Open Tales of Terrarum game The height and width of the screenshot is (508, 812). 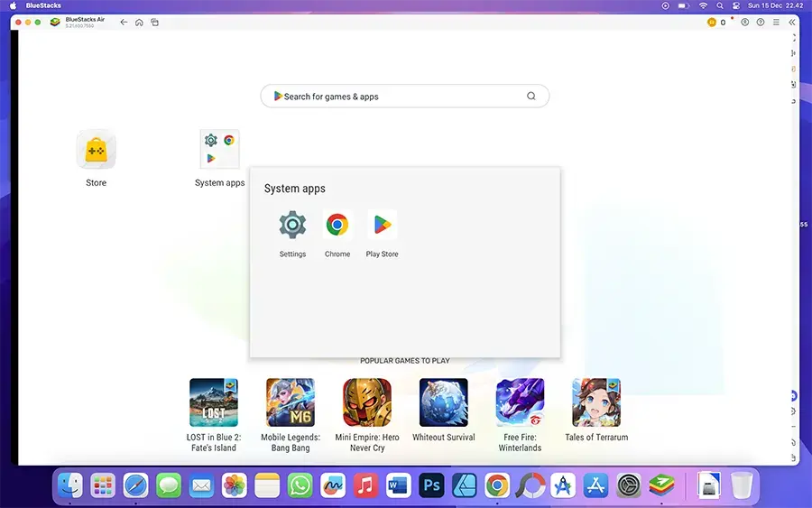coord(596,402)
